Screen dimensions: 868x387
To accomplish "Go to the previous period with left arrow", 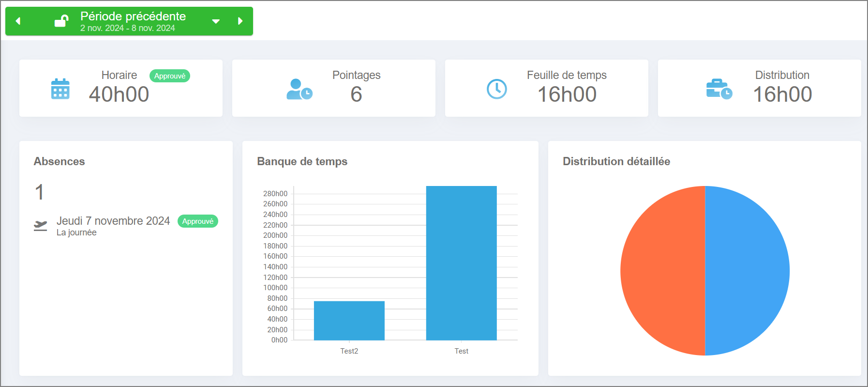I will point(18,21).
